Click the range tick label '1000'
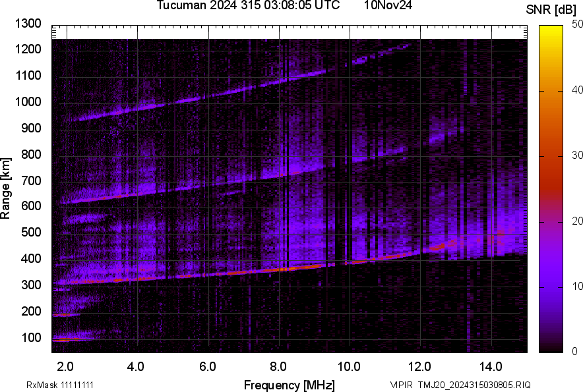 pos(28,102)
